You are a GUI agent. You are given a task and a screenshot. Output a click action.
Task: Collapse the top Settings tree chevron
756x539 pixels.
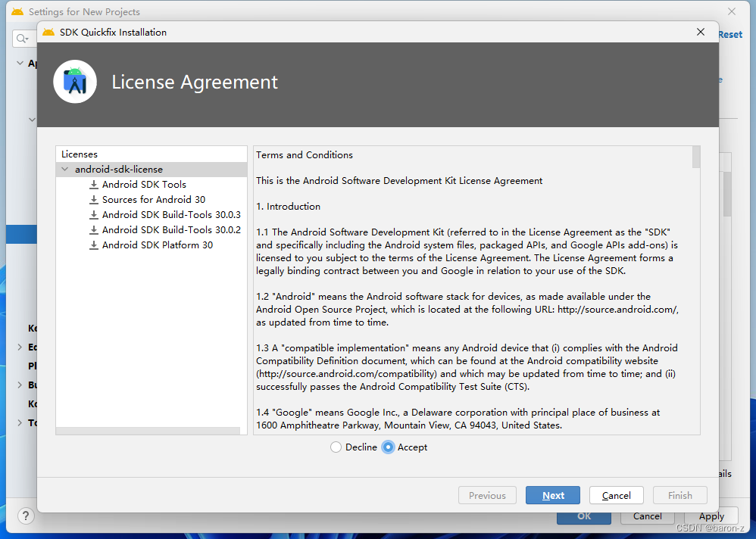(20, 63)
